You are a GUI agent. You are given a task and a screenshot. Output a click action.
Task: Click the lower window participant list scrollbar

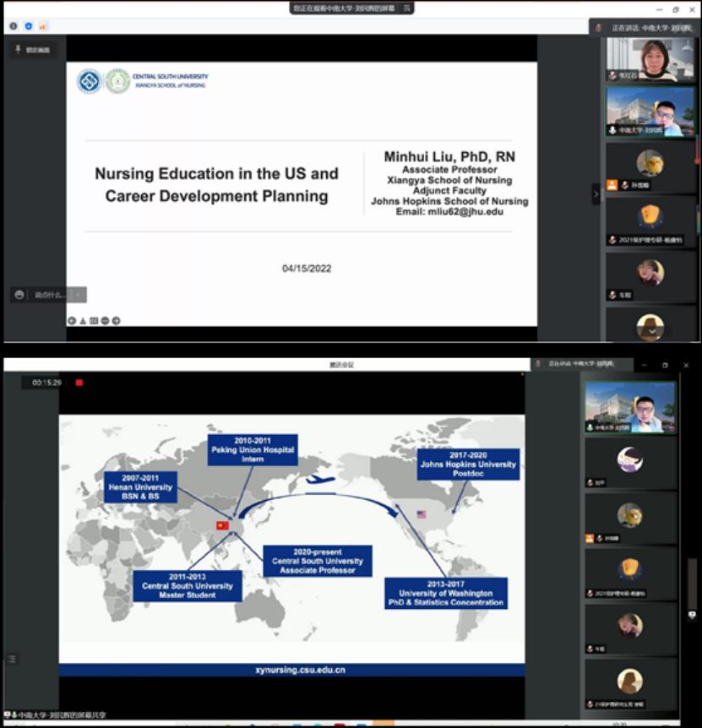692,583
